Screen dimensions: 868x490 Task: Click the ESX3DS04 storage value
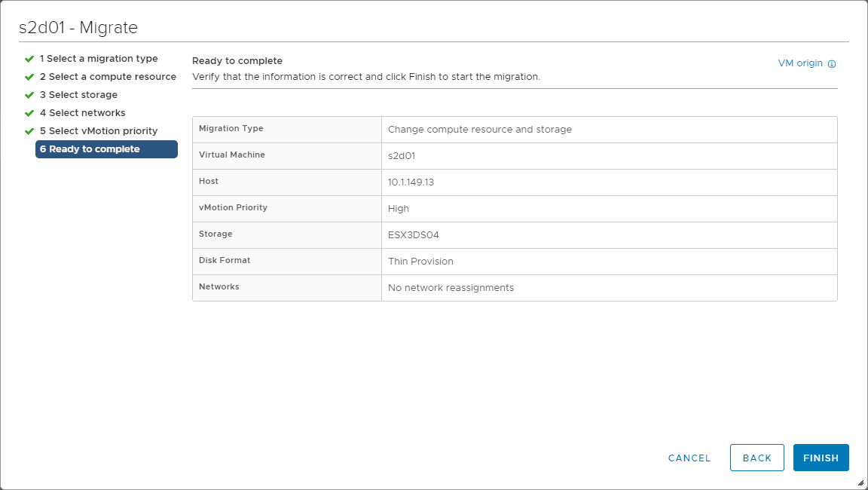point(413,235)
